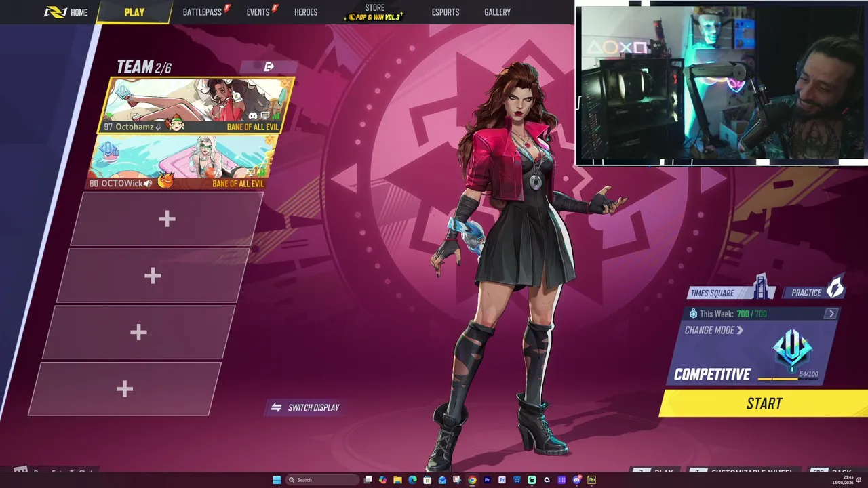Open Discord from taskbar
Screen dimensions: 868x488
(x=576, y=480)
